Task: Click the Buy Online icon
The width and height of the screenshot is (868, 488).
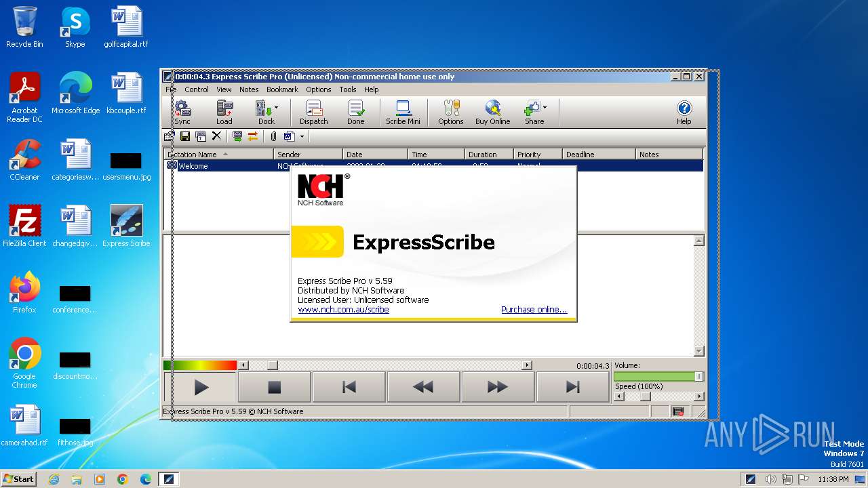Action: pyautogui.click(x=493, y=113)
